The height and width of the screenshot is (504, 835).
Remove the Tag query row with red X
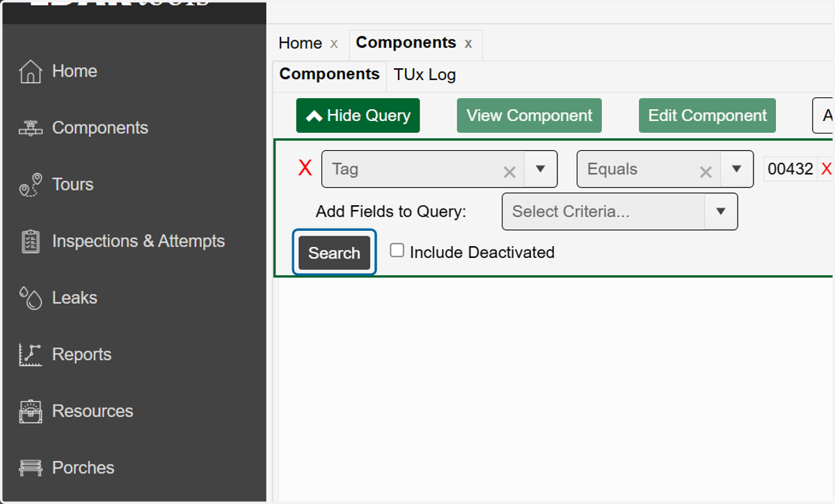(305, 168)
